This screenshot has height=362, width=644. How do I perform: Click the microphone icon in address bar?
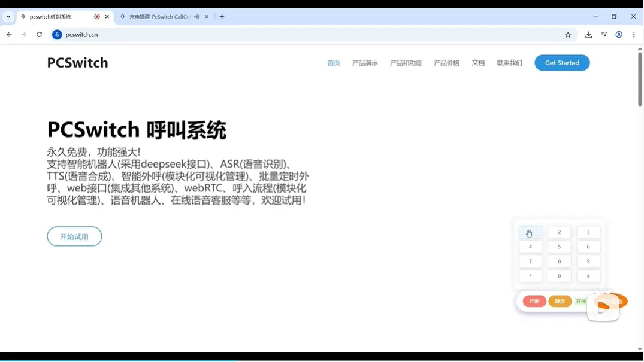point(57,35)
